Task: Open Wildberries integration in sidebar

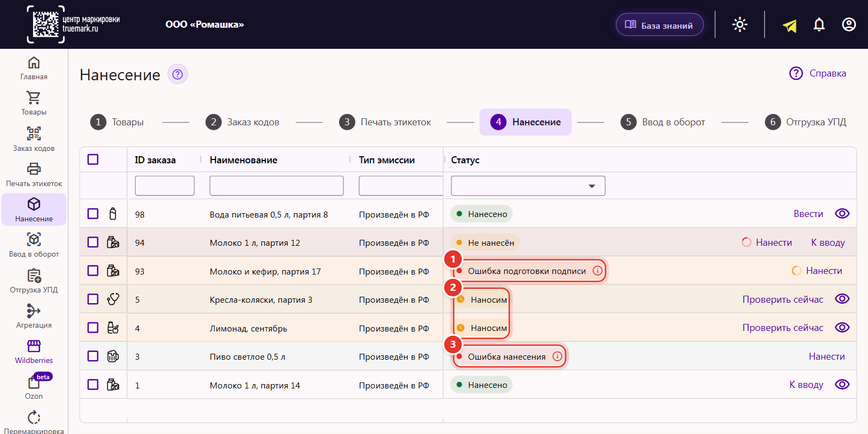Action: click(34, 352)
